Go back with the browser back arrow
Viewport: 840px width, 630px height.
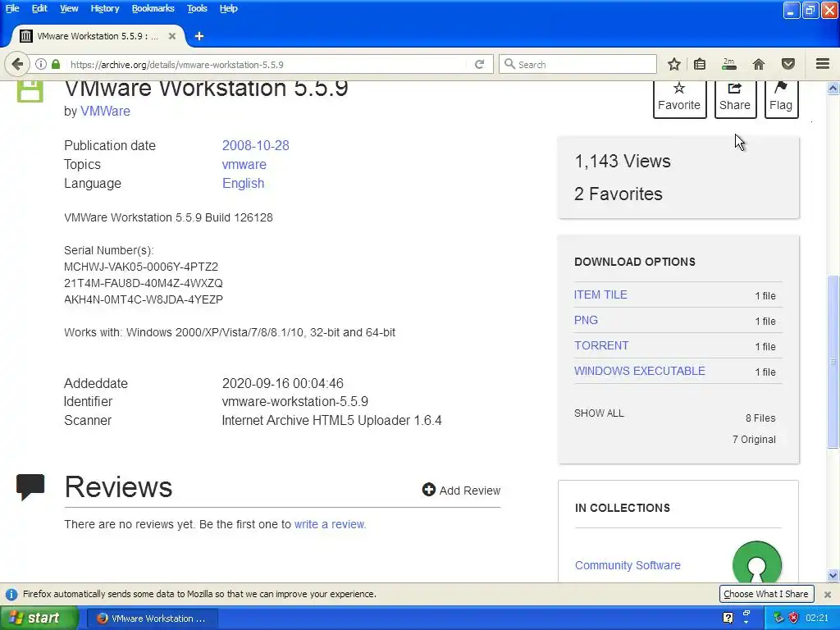tap(17, 64)
